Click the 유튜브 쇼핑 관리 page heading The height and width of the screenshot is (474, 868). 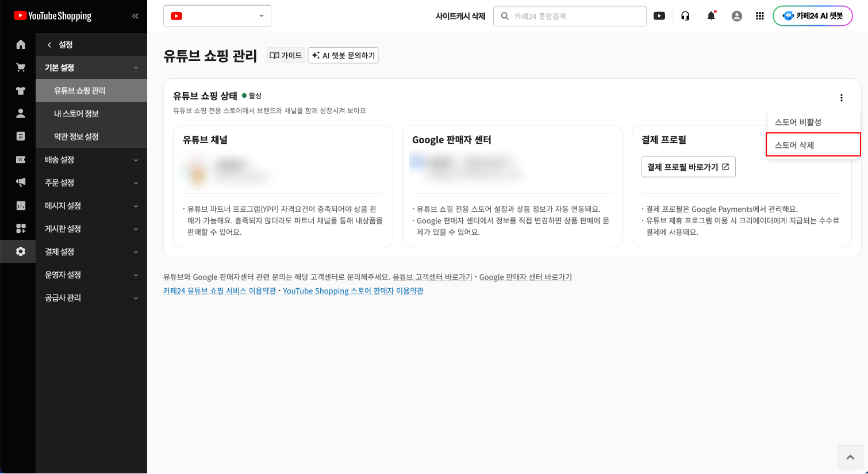coord(210,56)
